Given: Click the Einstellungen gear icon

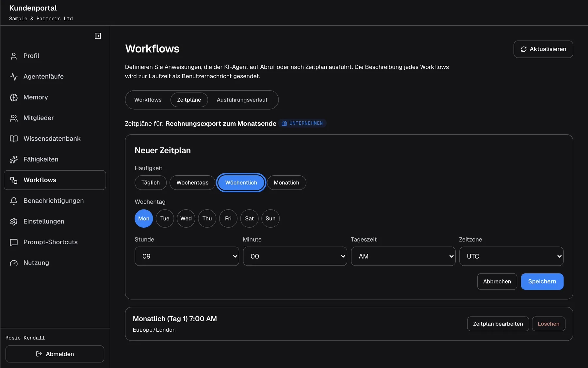Looking at the screenshot, I should point(14,221).
